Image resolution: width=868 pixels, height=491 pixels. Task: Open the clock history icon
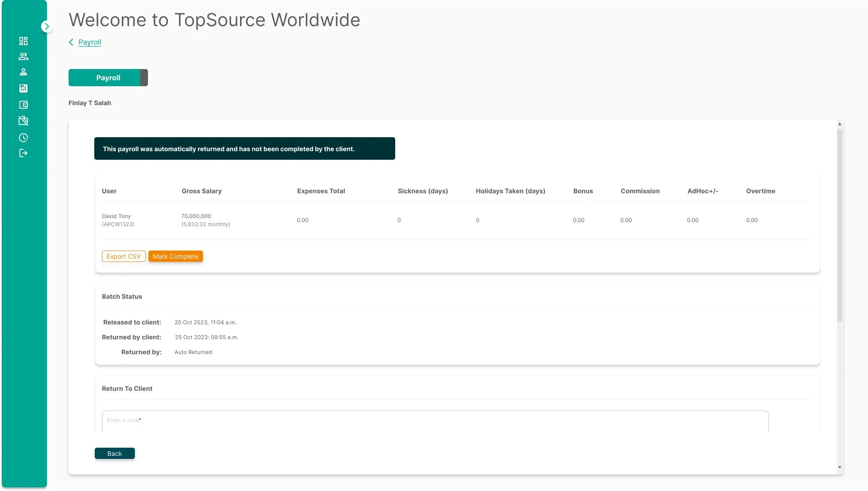(x=23, y=138)
